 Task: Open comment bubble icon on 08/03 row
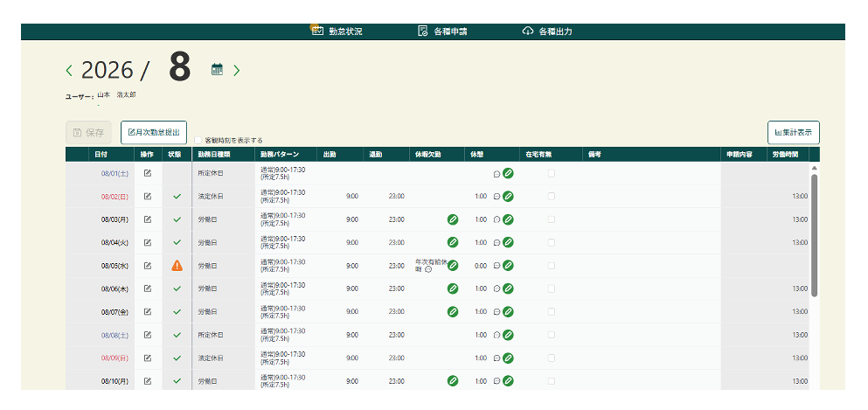[x=496, y=219]
